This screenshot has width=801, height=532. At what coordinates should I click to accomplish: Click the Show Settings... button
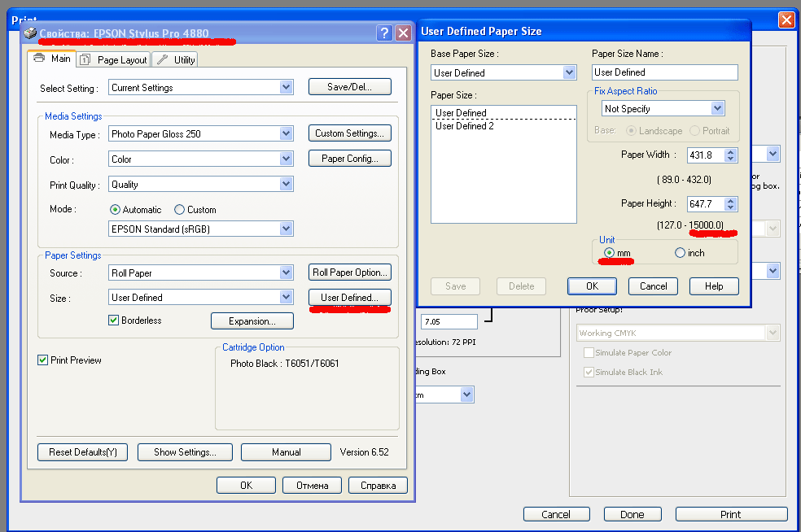pos(185,451)
